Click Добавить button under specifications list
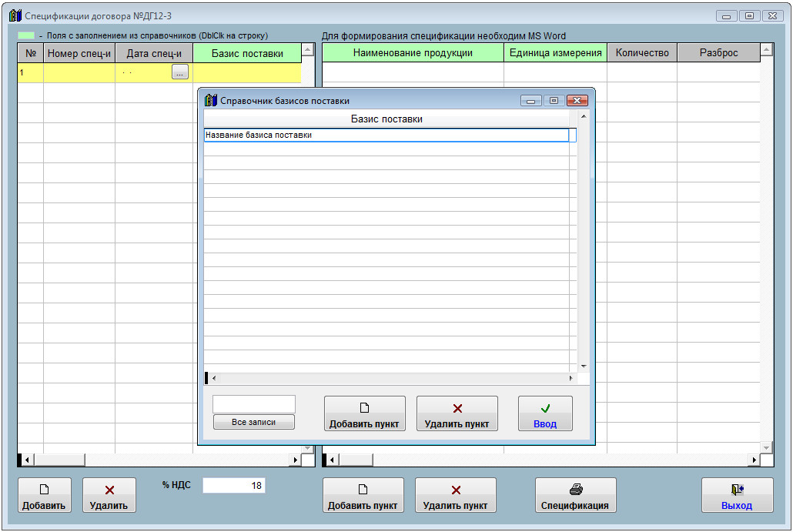The width and height of the screenshot is (793, 532). (x=45, y=495)
